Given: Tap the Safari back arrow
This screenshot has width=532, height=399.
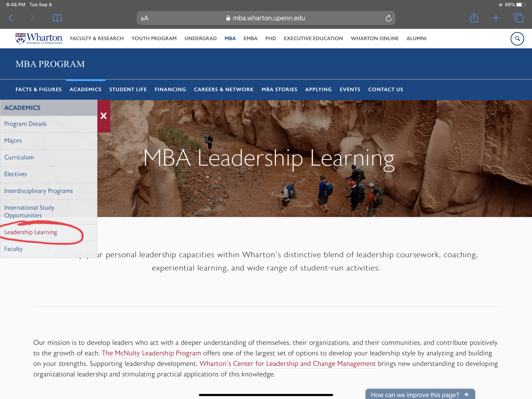Looking at the screenshot, I should [11, 18].
